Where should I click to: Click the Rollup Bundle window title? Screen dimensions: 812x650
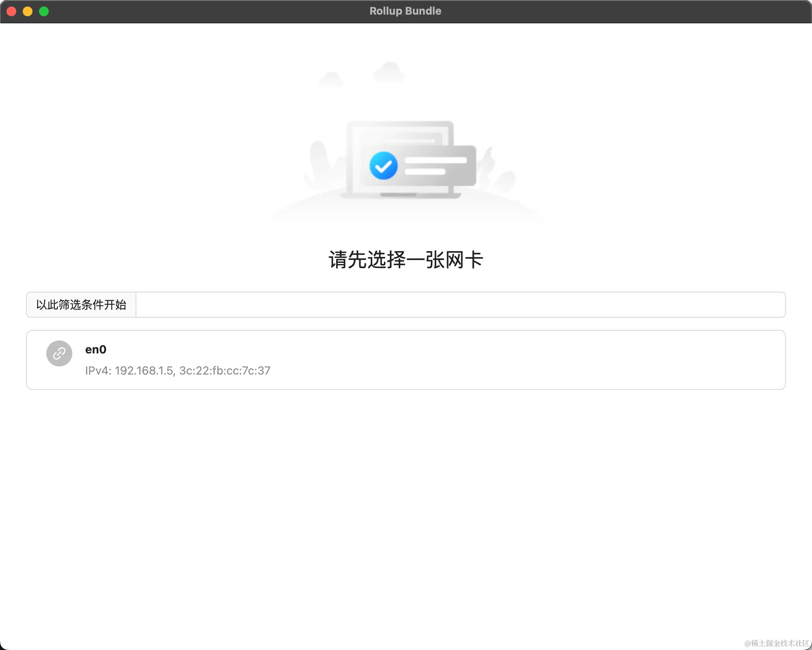(x=405, y=11)
